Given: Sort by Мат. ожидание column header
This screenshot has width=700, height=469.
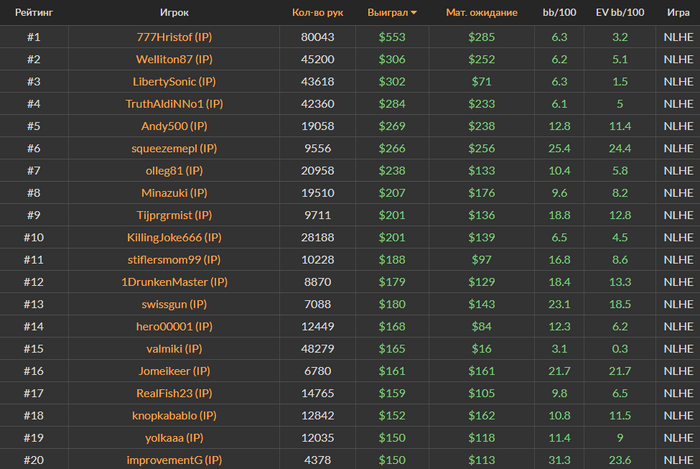Looking at the screenshot, I should [x=482, y=12].
